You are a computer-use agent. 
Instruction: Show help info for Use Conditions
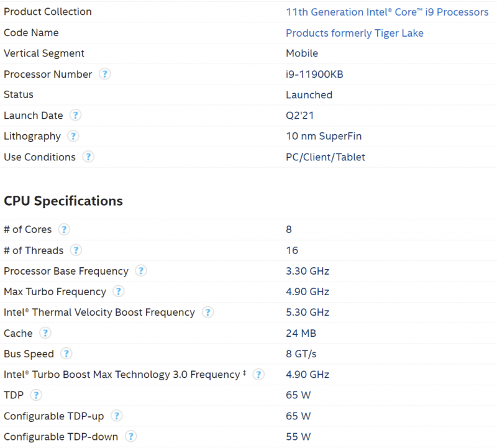tap(88, 157)
